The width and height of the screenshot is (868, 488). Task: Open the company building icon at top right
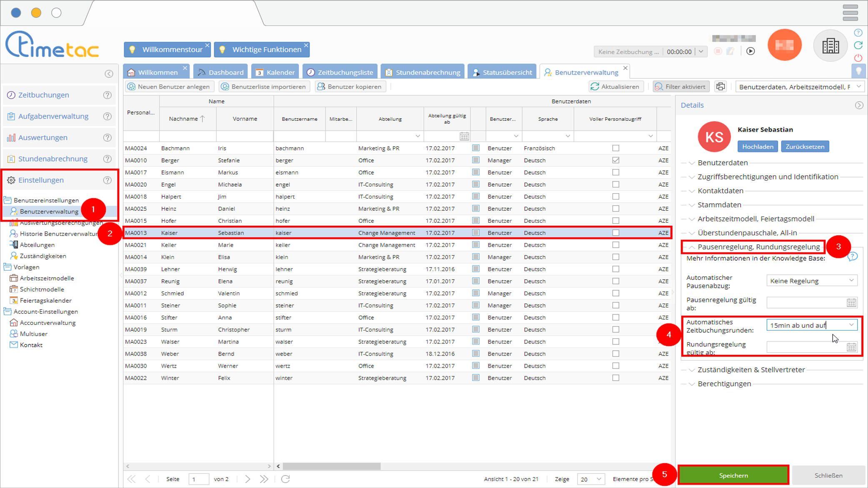coord(830,46)
